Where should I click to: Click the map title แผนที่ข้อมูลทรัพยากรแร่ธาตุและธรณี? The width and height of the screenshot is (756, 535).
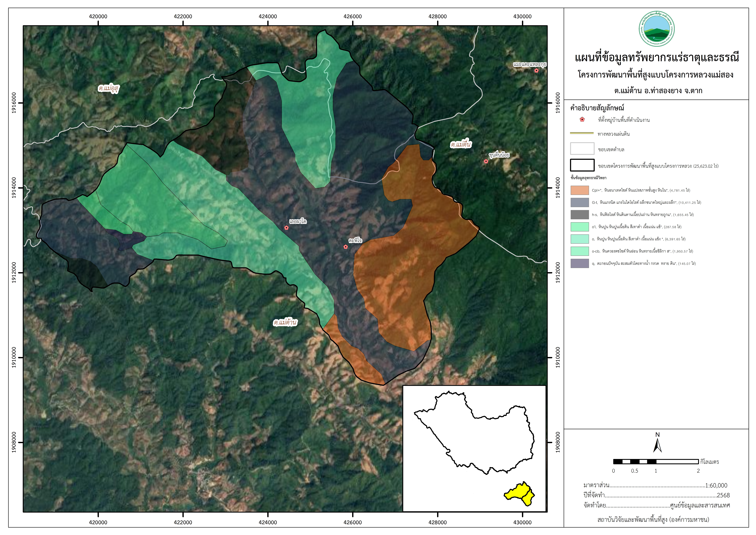657,58
